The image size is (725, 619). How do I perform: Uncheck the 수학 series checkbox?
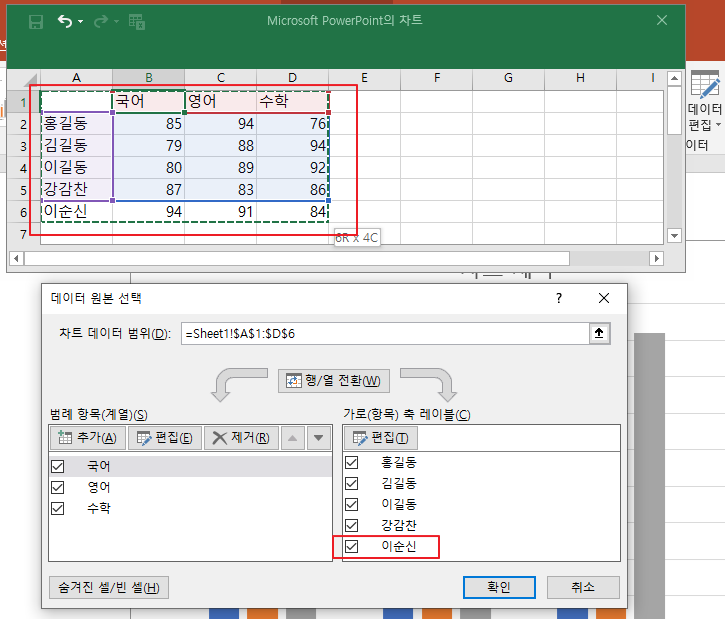pyautogui.click(x=58, y=509)
